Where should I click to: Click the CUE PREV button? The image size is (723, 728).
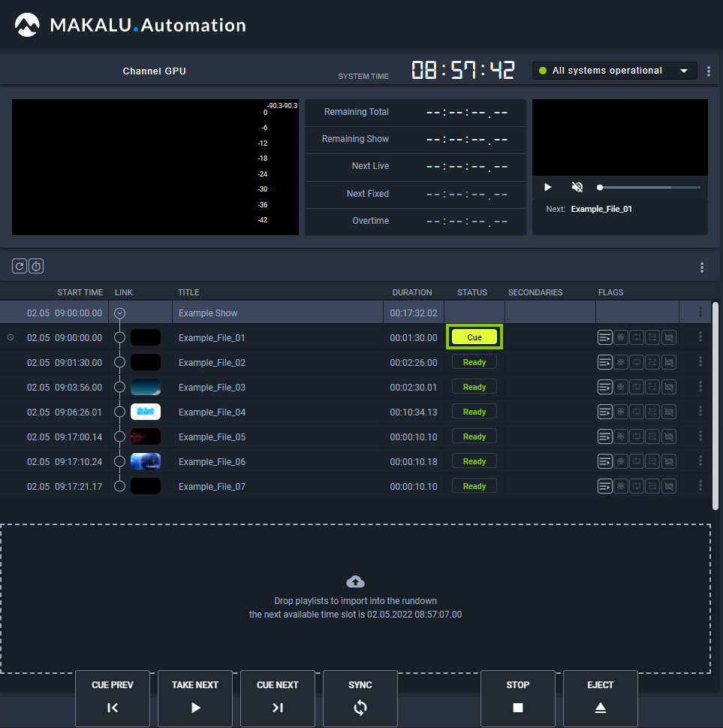tap(113, 698)
